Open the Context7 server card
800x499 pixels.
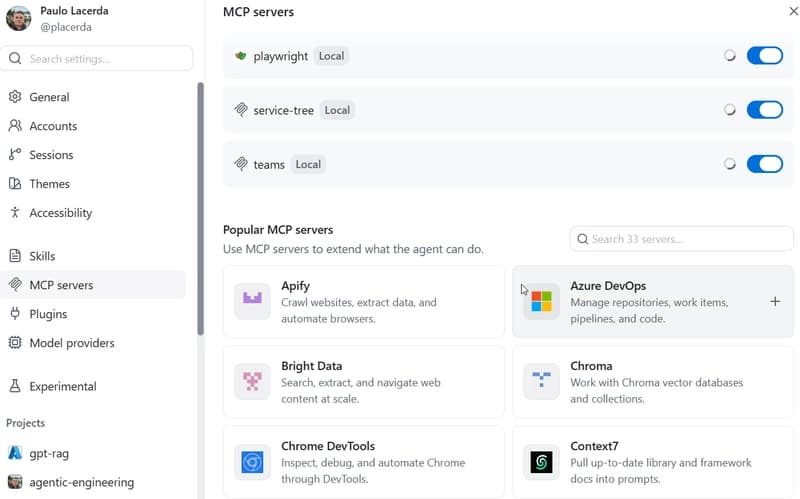653,462
